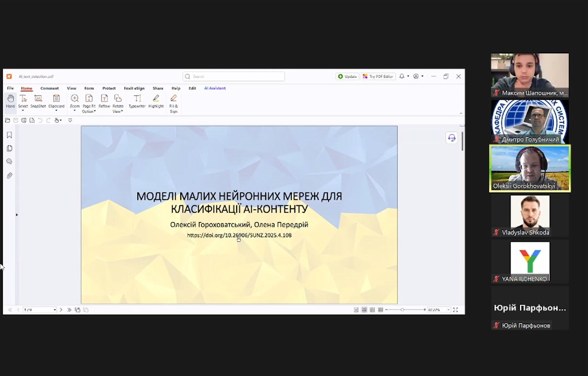The image size is (588, 376).
Task: Open the Comments panel in left sidebar
Action: click(9, 162)
